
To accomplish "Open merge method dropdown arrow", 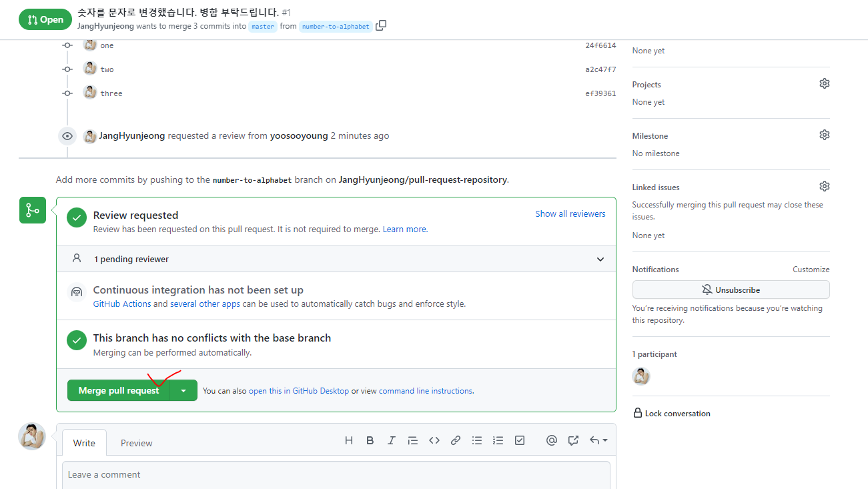I will click(x=183, y=390).
